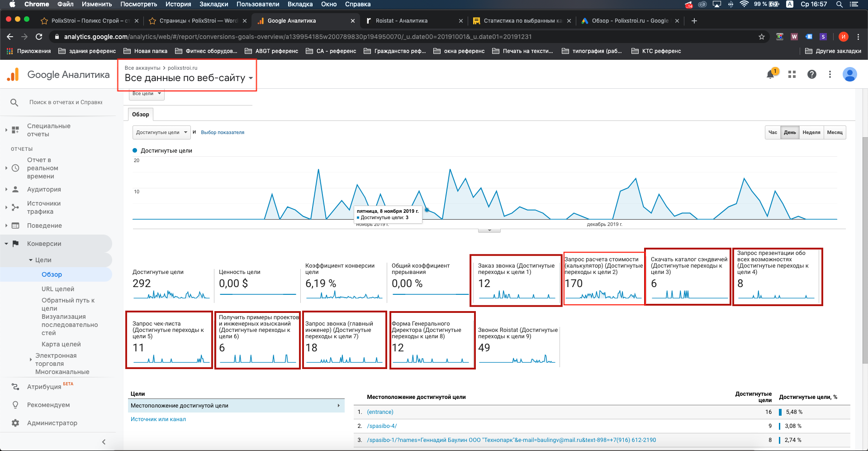Click the Выбор показателя link

(x=223, y=132)
